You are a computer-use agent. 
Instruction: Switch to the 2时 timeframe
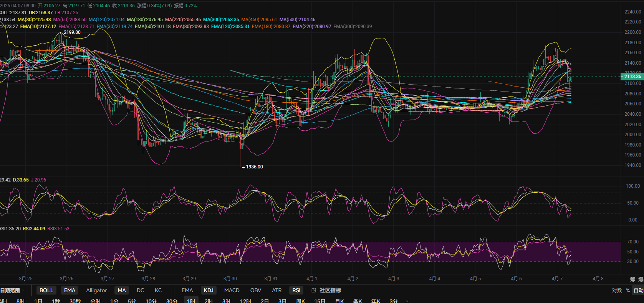[209, 301]
